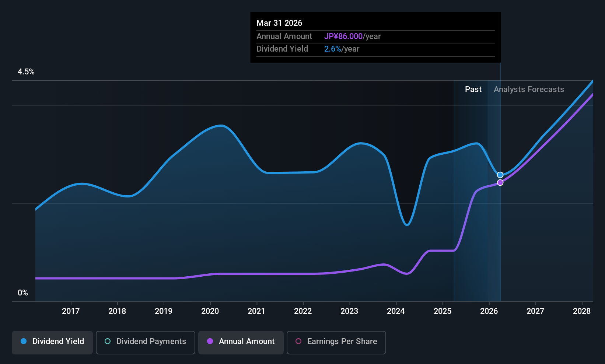The width and height of the screenshot is (605, 364).
Task: Click the 2026 x-axis label
Action: tap(489, 311)
